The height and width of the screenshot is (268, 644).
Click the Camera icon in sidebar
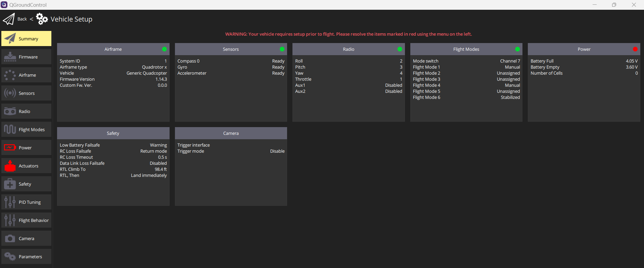pyautogui.click(x=10, y=238)
